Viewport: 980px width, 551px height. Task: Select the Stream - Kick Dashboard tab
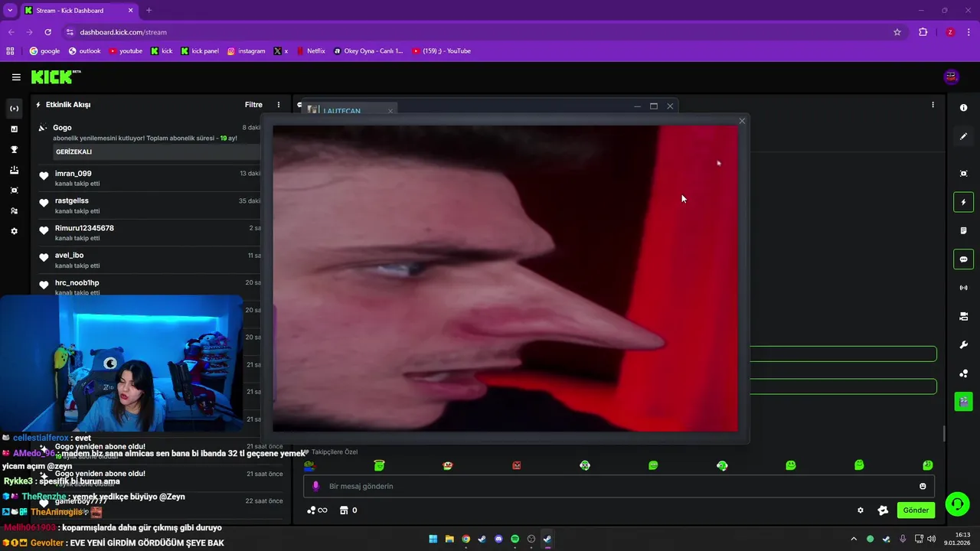[x=79, y=11]
